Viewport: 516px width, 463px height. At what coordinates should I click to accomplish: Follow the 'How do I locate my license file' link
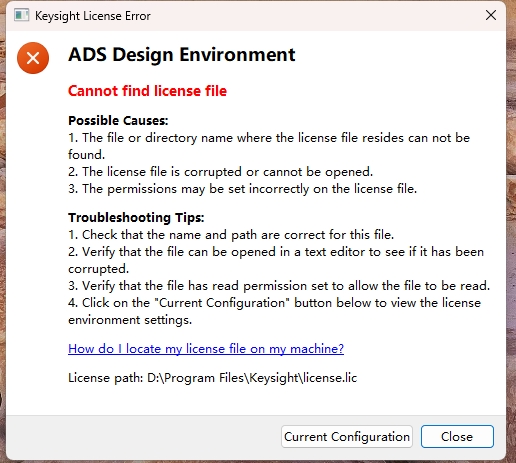(206, 349)
